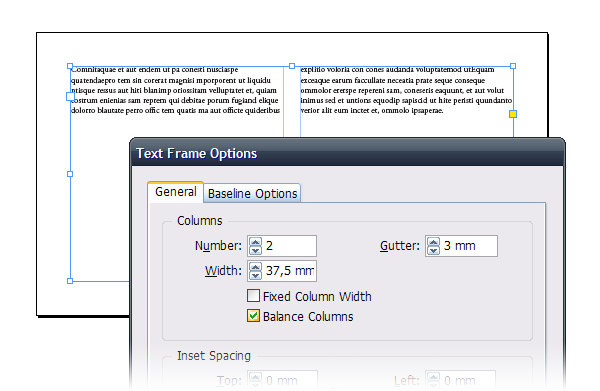Screen dimensions: 600x391
Task: Increase column Width with up arrow
Action: pos(255,267)
